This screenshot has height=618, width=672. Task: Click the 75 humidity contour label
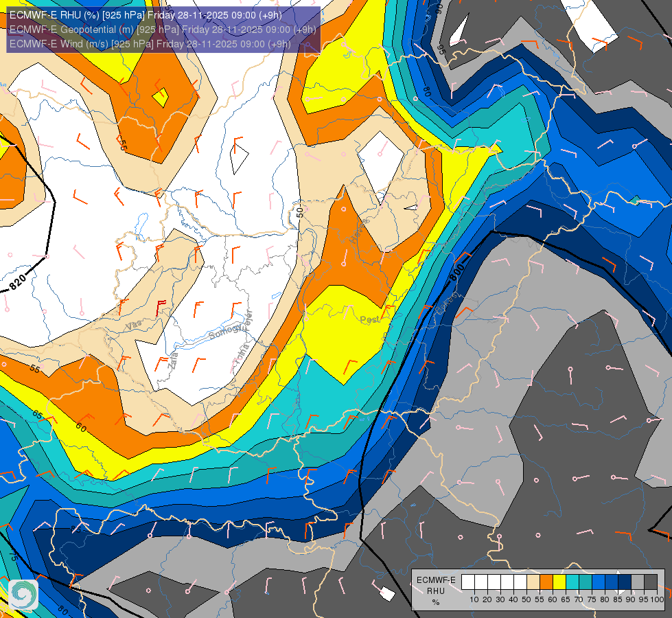(12, 556)
